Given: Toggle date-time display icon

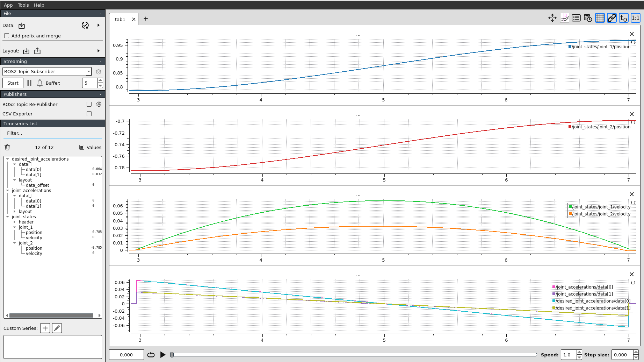Looking at the screenshot, I should (x=588, y=18).
